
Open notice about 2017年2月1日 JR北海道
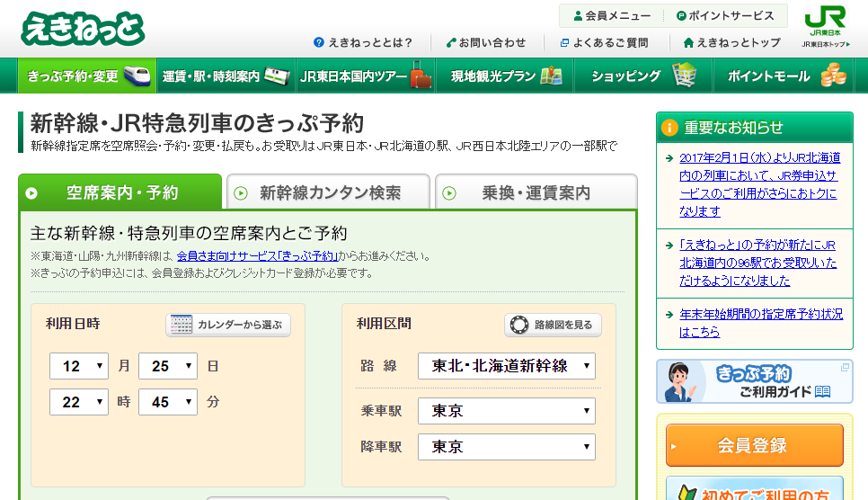(759, 184)
